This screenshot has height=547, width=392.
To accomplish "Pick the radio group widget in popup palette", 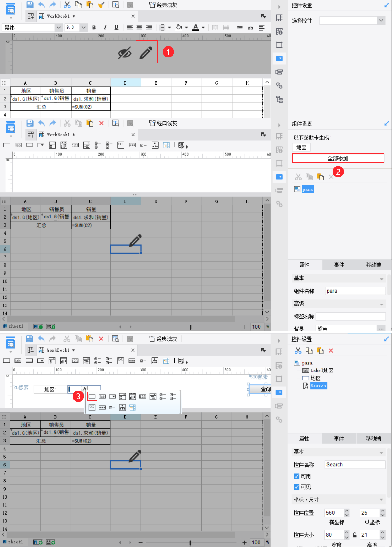I will coord(163,397).
